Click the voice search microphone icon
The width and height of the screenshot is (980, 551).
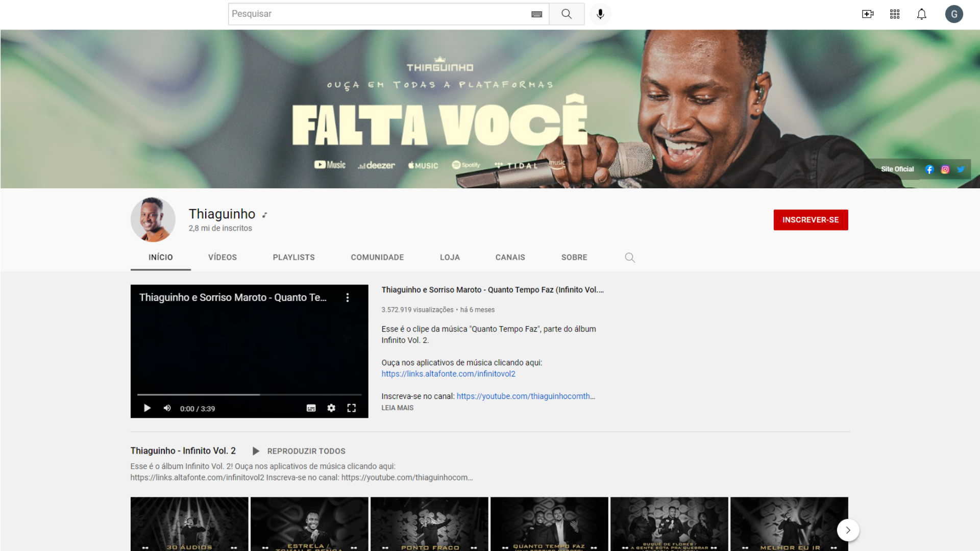tap(600, 14)
